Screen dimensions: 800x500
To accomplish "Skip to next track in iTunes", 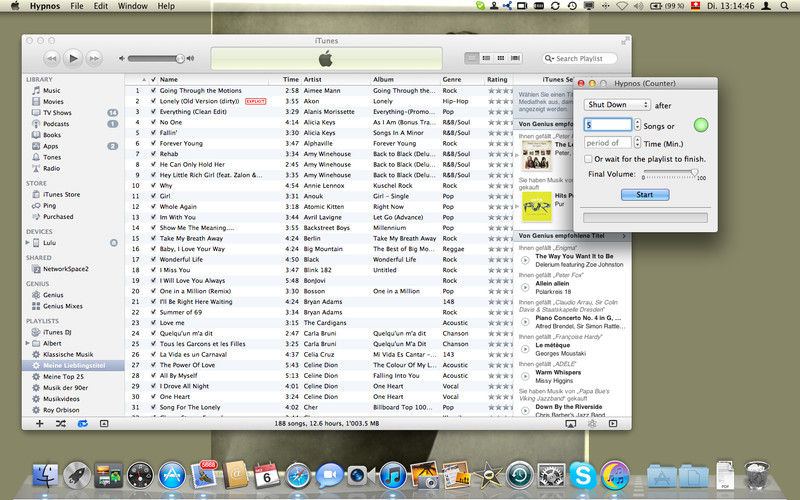I will [x=94, y=59].
